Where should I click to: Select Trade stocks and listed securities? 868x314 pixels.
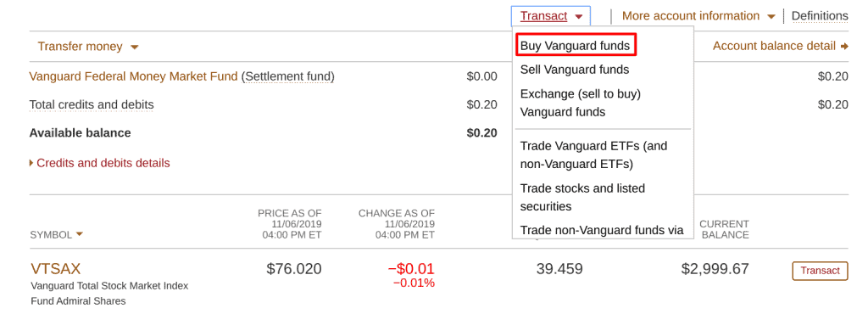[x=582, y=197]
